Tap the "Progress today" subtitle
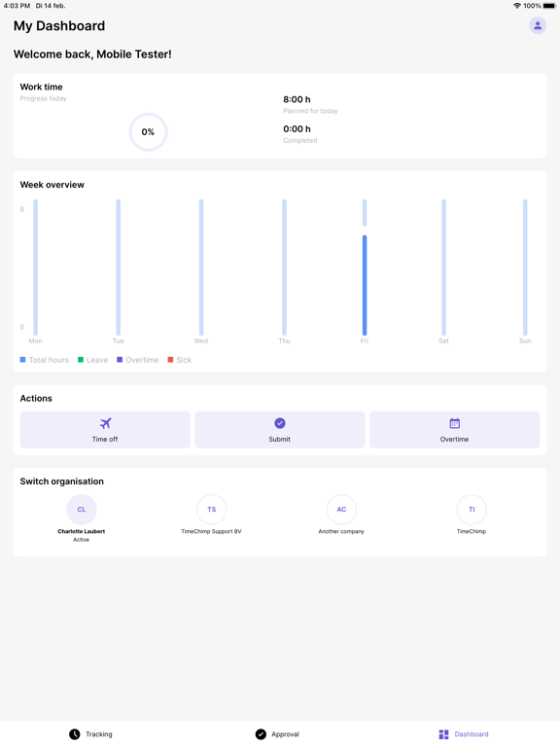The height and width of the screenshot is (747, 560). pyautogui.click(x=44, y=98)
